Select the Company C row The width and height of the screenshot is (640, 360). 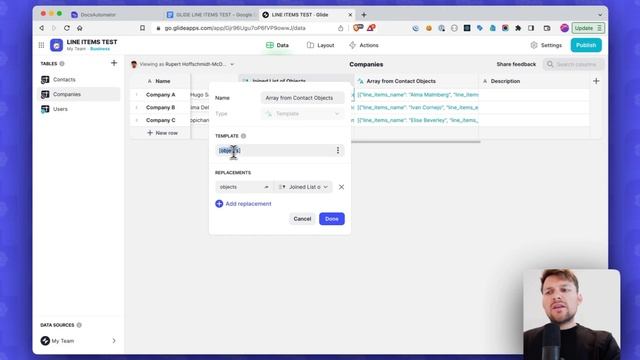point(160,120)
